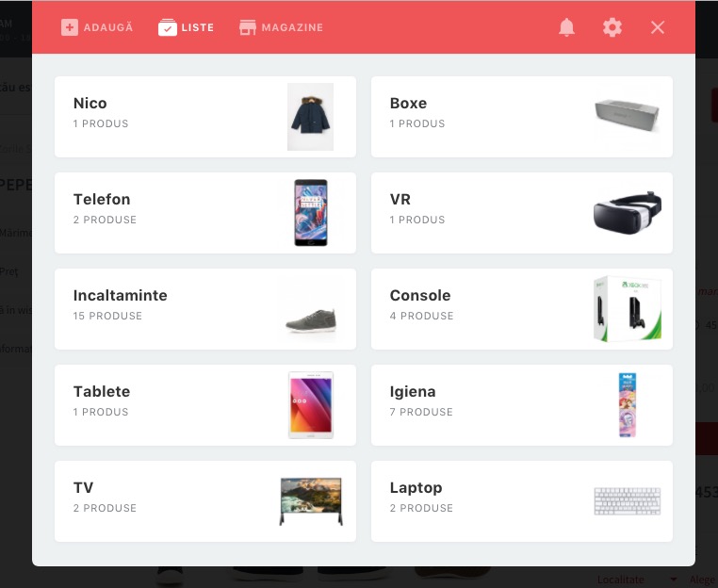The width and height of the screenshot is (718, 588).
Task: Open the Boxe list card
Action: tap(522, 117)
